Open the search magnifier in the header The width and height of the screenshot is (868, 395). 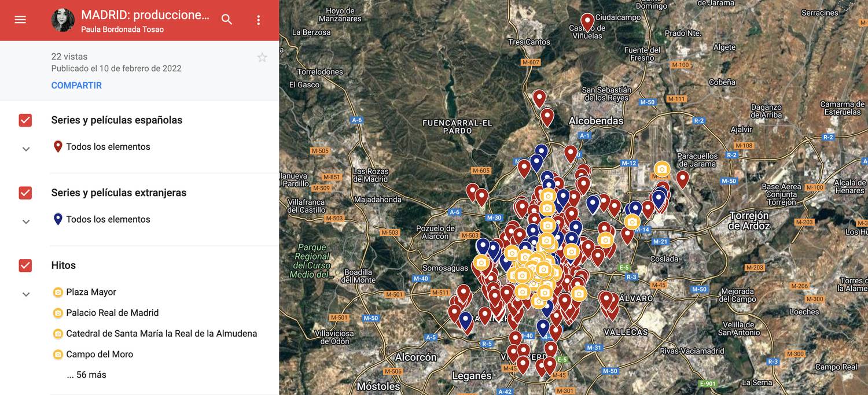tap(227, 20)
